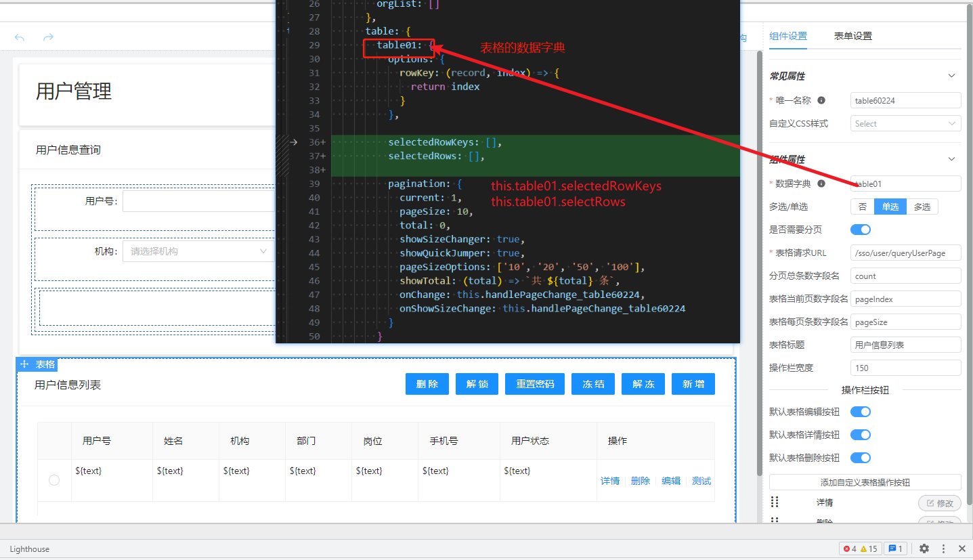
Task: Collapse the 组件属性 section
Action: pos(951,159)
